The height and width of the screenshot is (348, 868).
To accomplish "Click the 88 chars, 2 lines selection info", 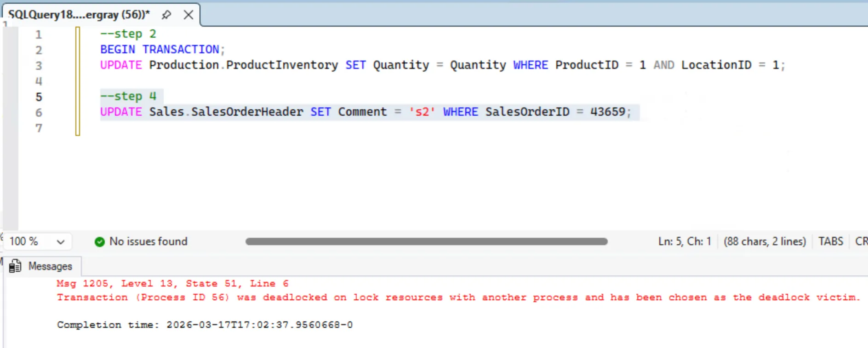I will (x=765, y=241).
